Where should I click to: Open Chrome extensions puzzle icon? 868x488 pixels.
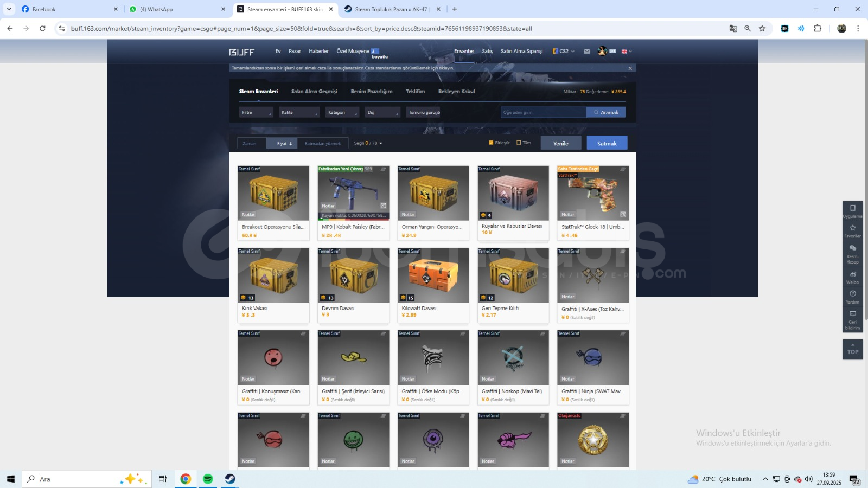point(818,28)
